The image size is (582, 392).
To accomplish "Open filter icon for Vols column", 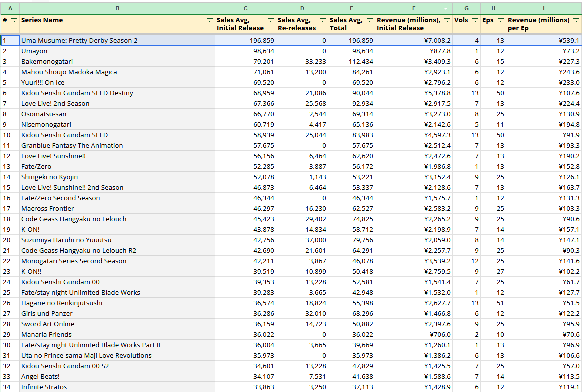I will point(475,20).
